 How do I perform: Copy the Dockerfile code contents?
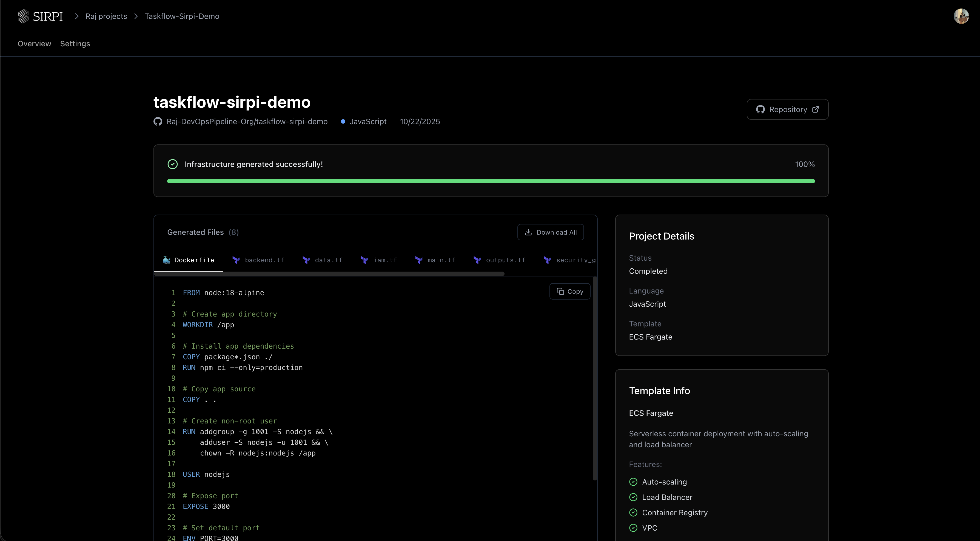point(569,291)
